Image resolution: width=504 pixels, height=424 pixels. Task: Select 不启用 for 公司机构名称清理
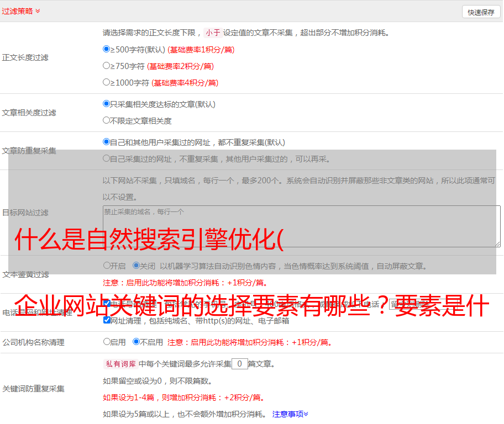pos(136,342)
